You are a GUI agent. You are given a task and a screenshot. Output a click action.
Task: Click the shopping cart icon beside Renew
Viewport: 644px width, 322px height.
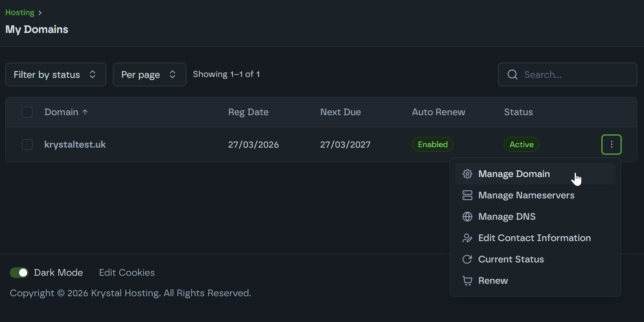[467, 281]
